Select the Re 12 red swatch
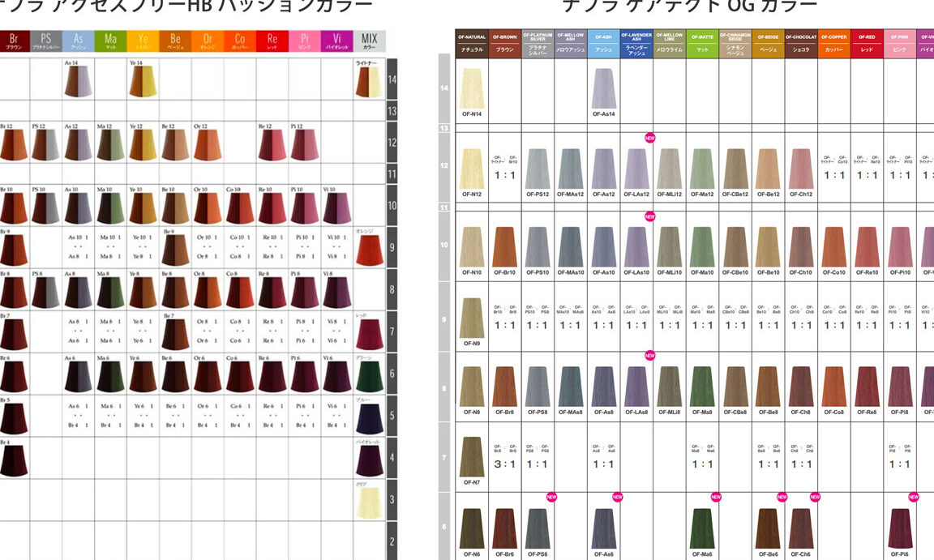 tap(272, 145)
